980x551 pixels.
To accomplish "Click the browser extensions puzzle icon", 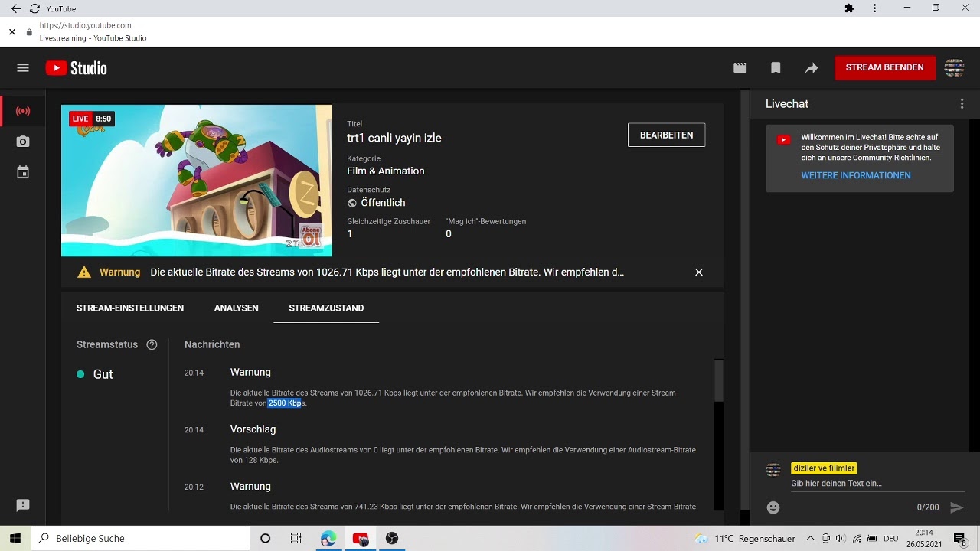I will point(849,8).
